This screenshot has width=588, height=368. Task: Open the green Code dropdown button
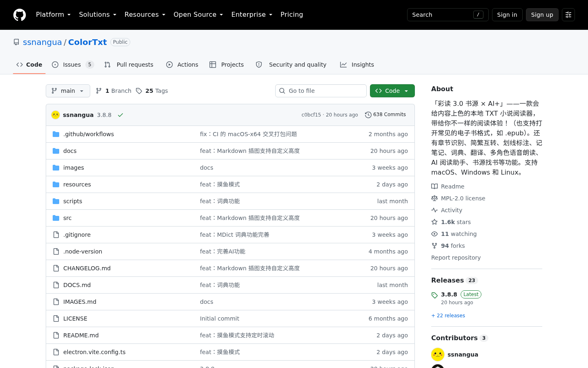tap(392, 91)
